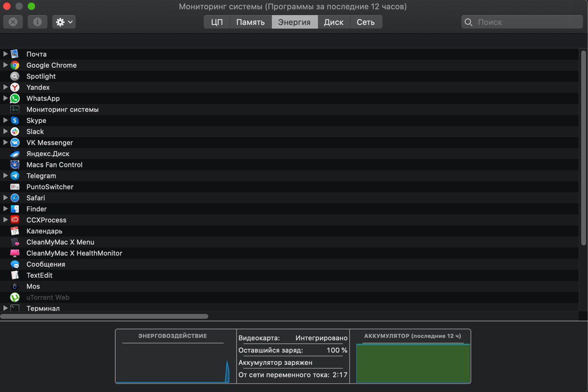
Task: Open the gear actions dropdown menu
Action: (64, 22)
